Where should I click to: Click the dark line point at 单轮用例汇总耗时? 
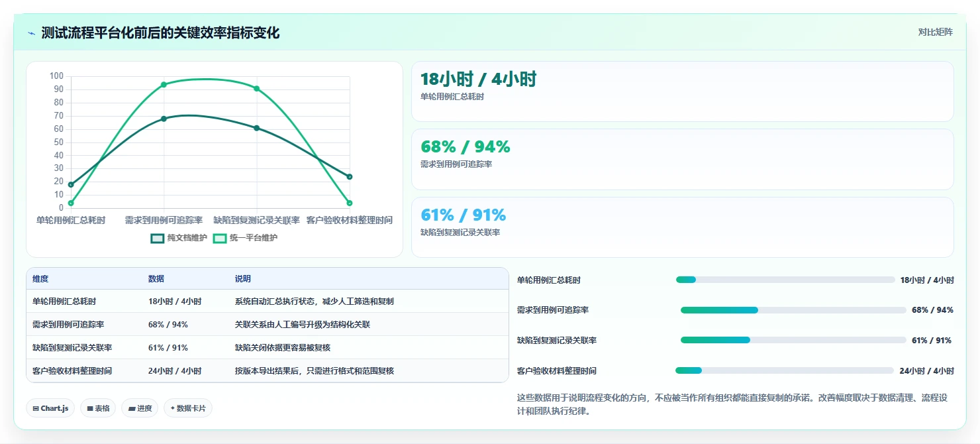71,184
